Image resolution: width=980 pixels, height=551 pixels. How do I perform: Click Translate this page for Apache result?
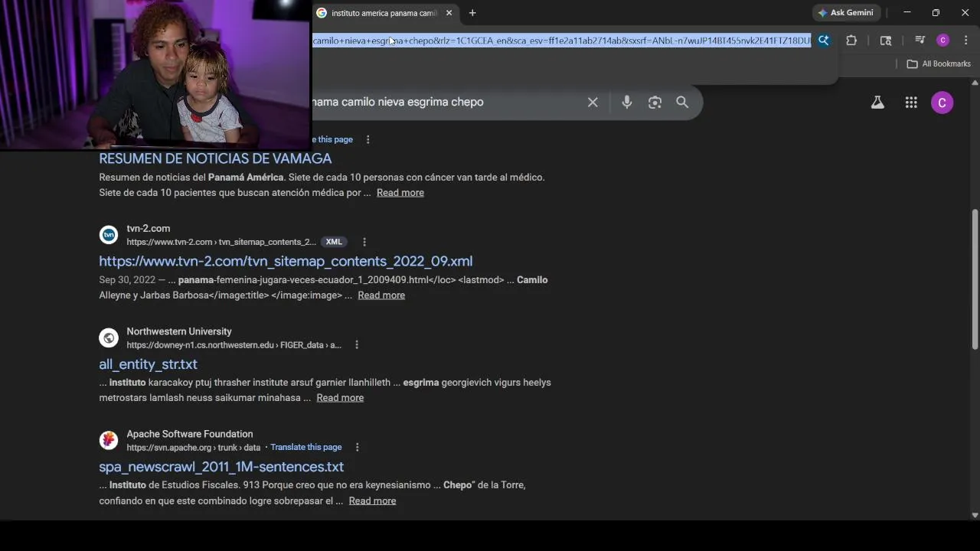306,447
